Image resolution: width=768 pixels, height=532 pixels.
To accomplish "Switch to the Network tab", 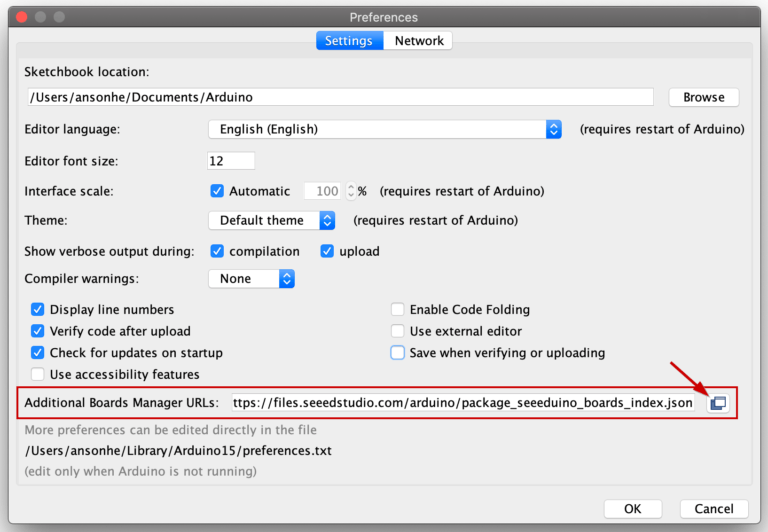I will click(x=419, y=41).
